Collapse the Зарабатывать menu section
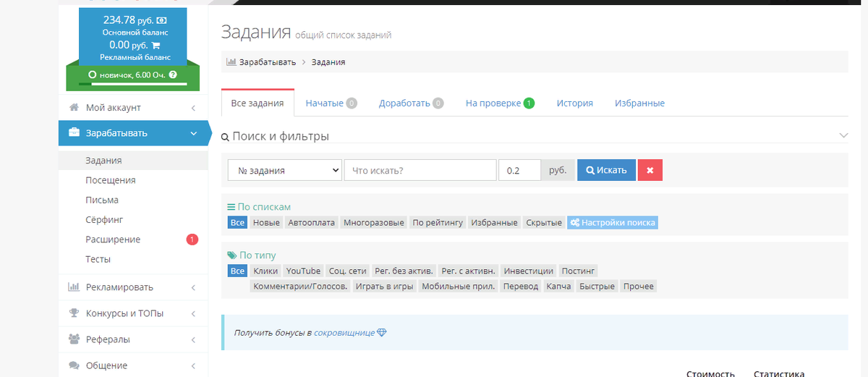This screenshot has height=377, width=868. 194,133
